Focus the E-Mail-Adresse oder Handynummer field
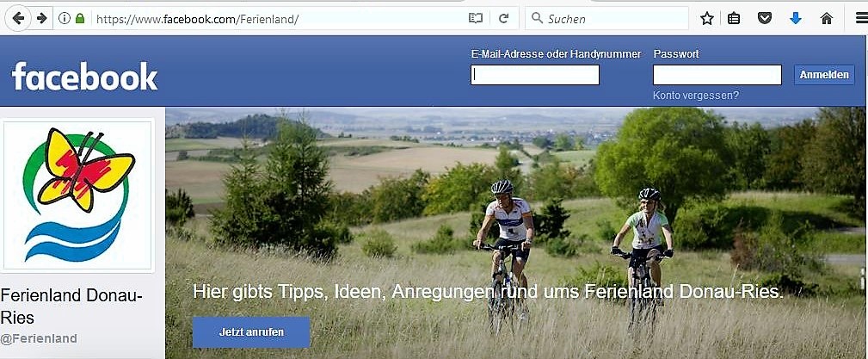 535,75
